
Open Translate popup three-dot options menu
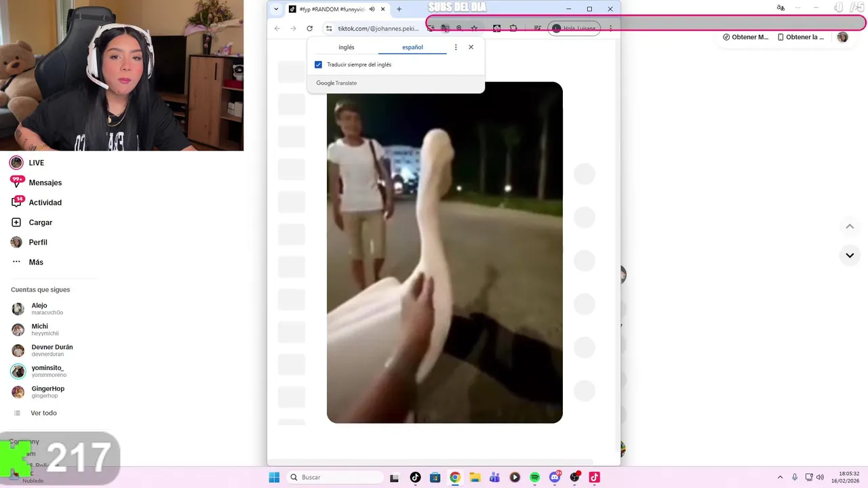pyautogui.click(x=456, y=47)
